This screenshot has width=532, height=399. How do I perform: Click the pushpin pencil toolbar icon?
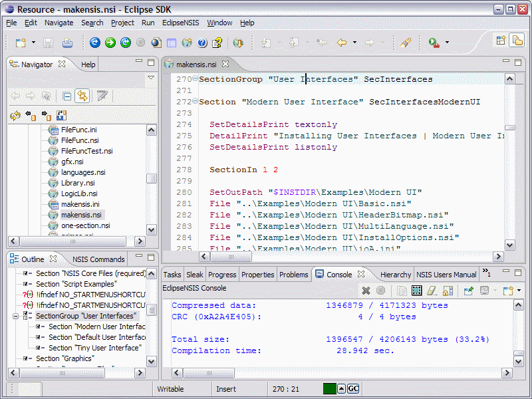[x=406, y=43]
